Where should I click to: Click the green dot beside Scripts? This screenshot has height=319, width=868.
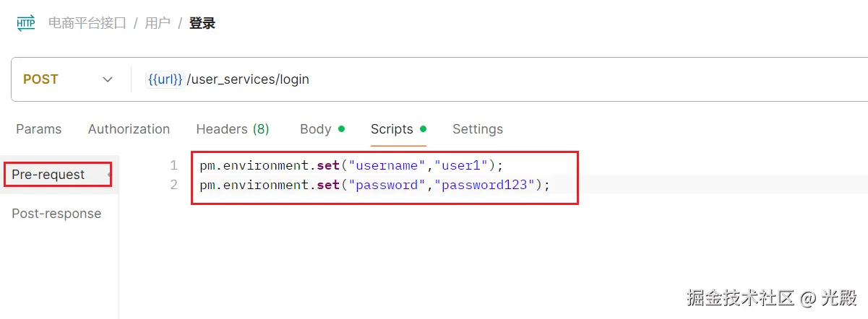click(423, 129)
